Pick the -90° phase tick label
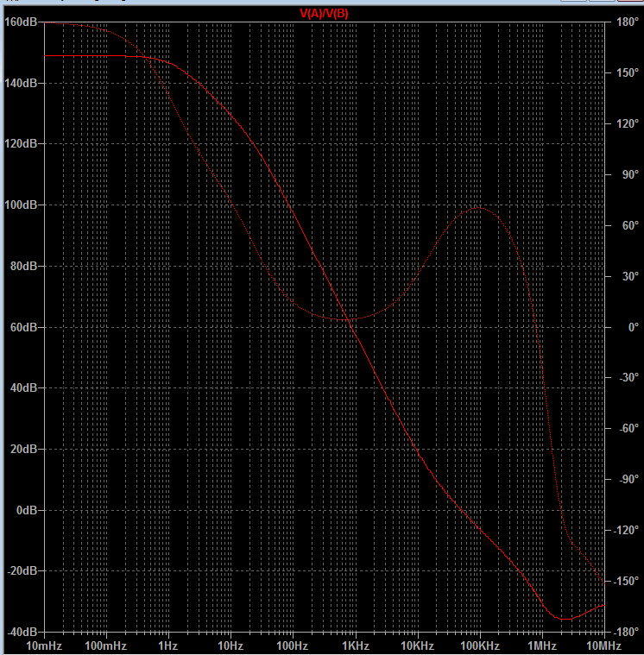Screen dimensions: 644x655 coord(628,479)
